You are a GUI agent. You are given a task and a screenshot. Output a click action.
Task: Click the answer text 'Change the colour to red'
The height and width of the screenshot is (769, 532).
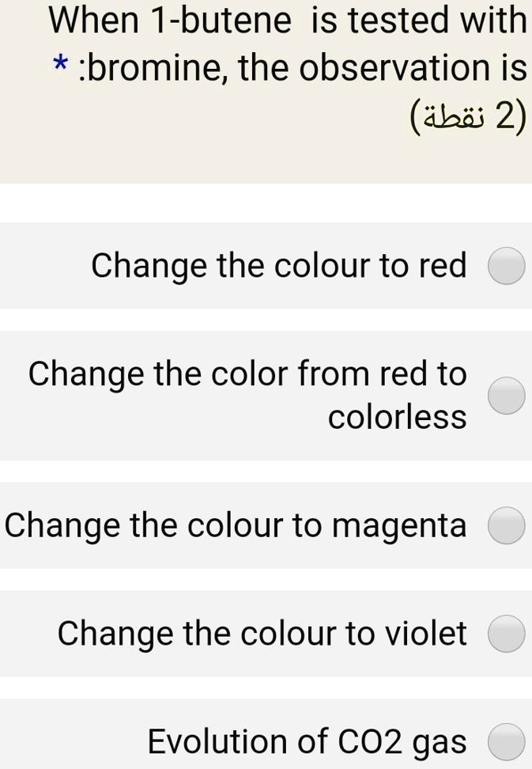[x=278, y=266]
